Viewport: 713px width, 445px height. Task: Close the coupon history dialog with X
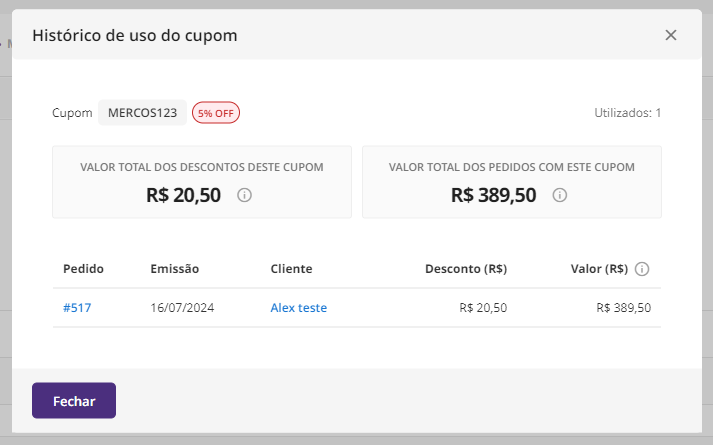[671, 35]
